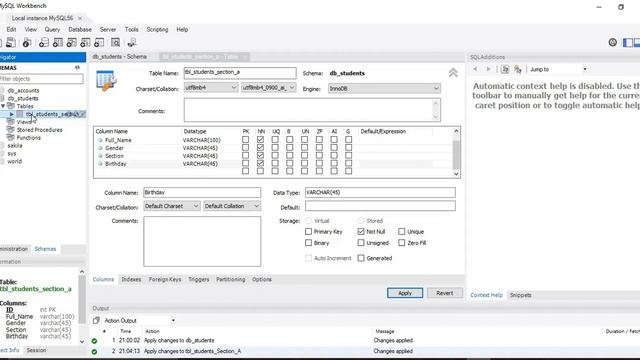Go back in SQL Additions help

click(475, 69)
